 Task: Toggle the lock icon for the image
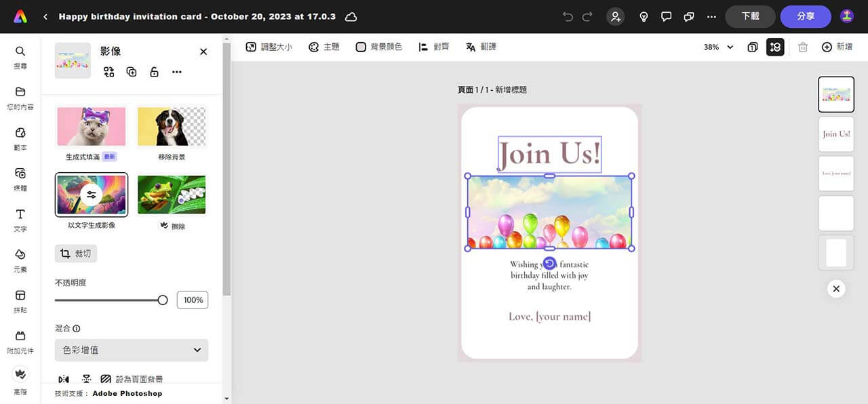coord(154,72)
